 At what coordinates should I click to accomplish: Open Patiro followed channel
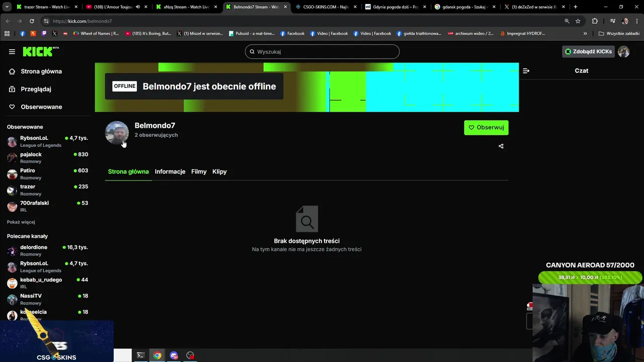47,174
